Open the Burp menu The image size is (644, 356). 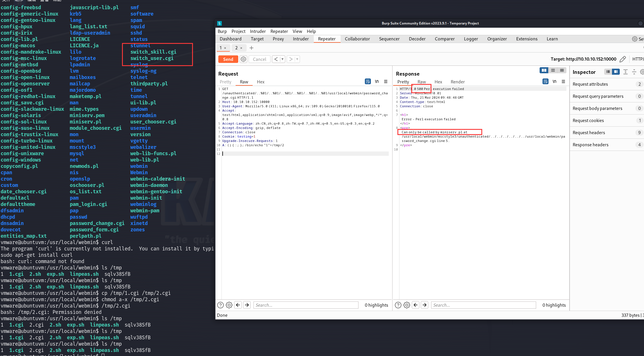[x=222, y=31]
